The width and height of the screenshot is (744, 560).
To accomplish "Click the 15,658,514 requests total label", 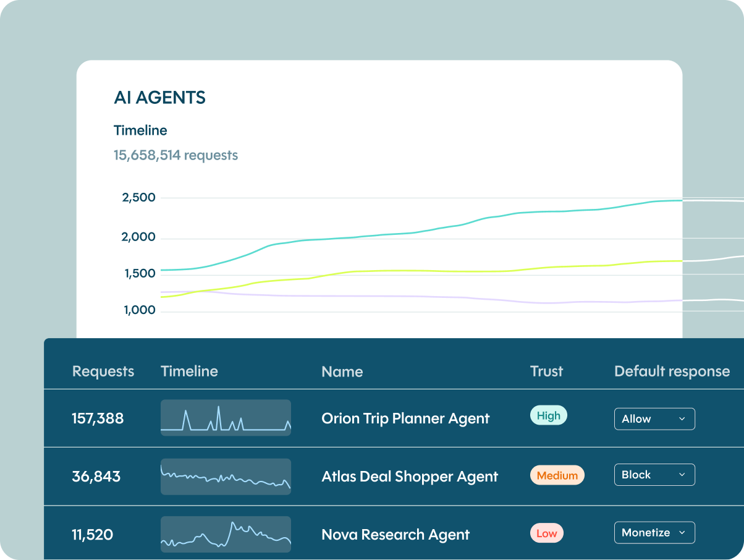I will coord(175,155).
